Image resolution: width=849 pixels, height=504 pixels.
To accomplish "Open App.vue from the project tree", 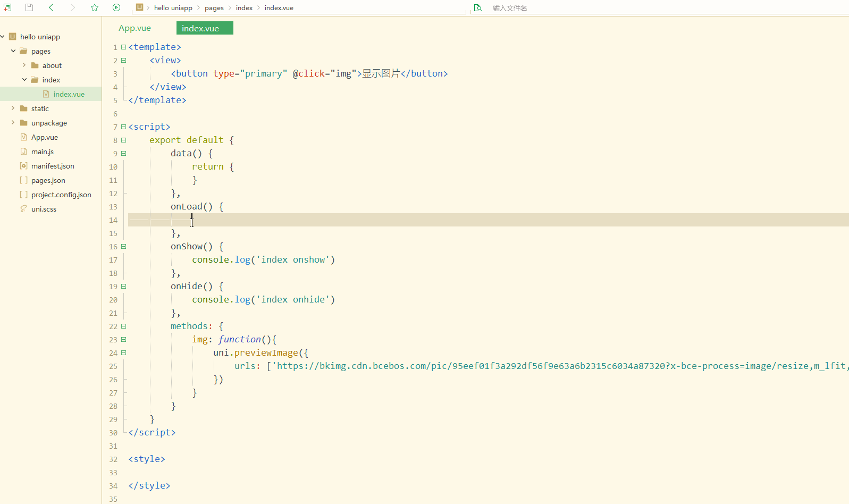I will coord(45,137).
